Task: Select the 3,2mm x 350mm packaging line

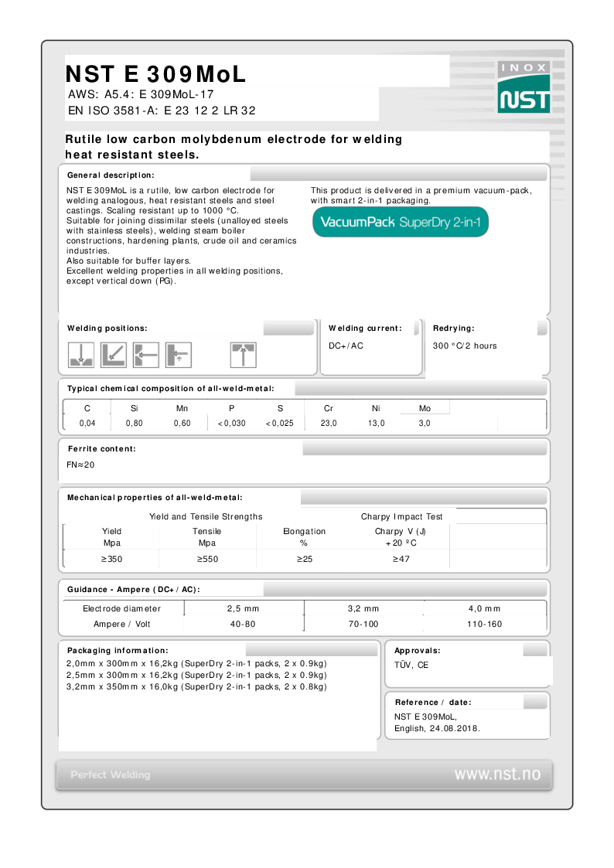Action: coord(196,686)
